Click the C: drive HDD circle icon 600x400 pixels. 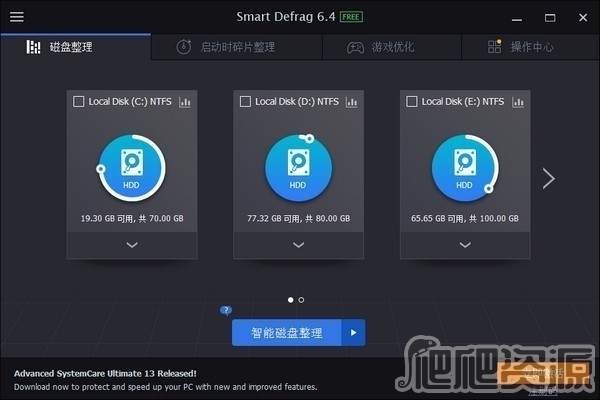point(131,168)
